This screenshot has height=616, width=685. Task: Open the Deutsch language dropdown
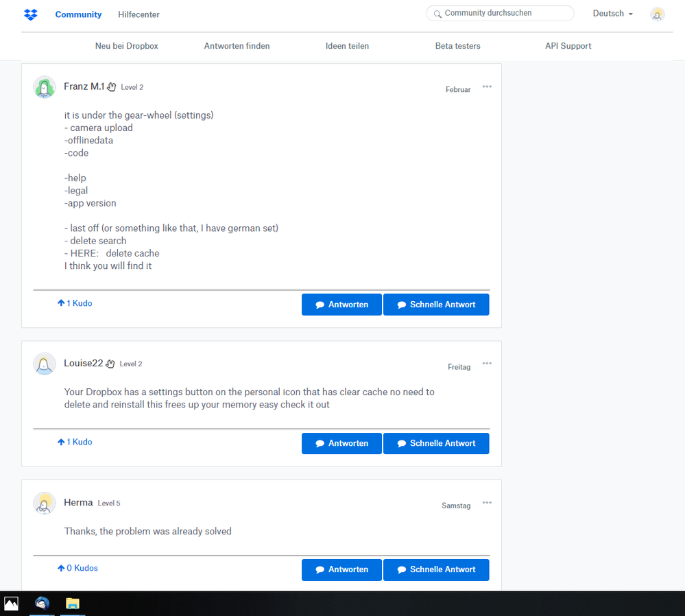(612, 14)
